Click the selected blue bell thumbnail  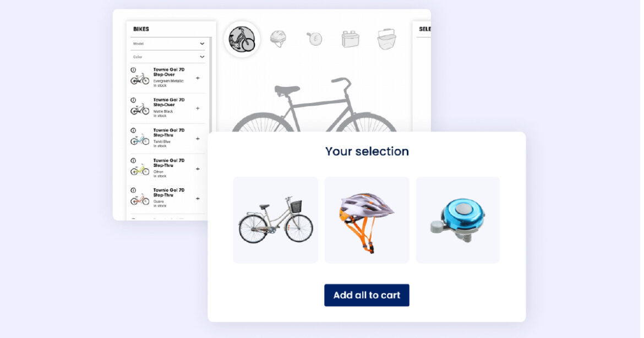[x=458, y=220]
